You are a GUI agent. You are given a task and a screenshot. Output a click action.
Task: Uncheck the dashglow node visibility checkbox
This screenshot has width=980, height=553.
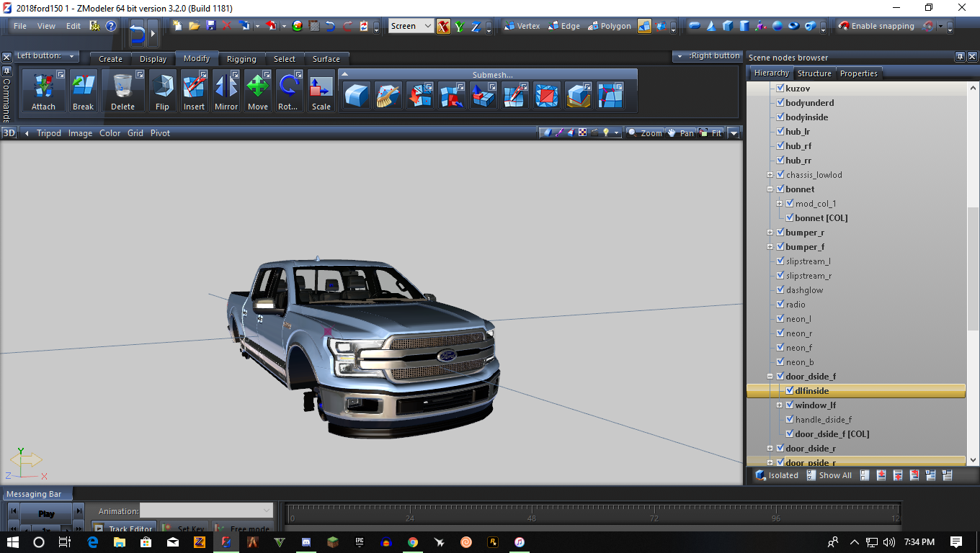click(780, 290)
